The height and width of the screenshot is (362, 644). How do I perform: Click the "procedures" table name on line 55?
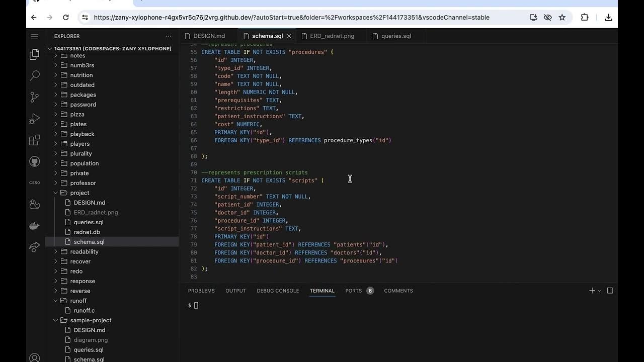click(307, 52)
